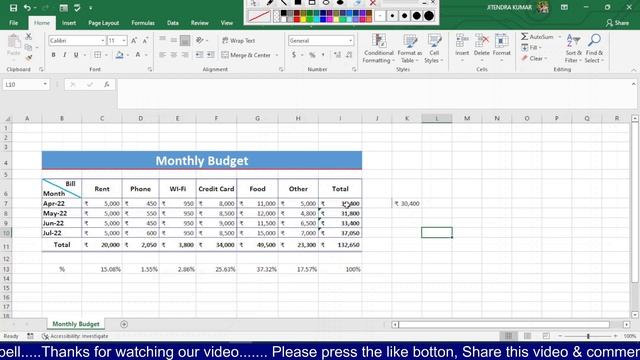The width and height of the screenshot is (640, 360).
Task: Toggle Italic formatting
Action: click(64, 55)
